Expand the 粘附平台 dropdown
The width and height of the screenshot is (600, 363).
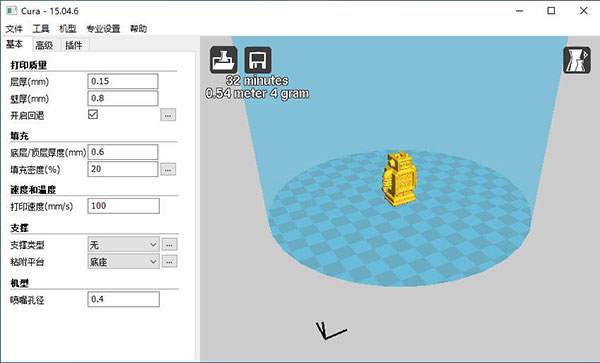(124, 262)
